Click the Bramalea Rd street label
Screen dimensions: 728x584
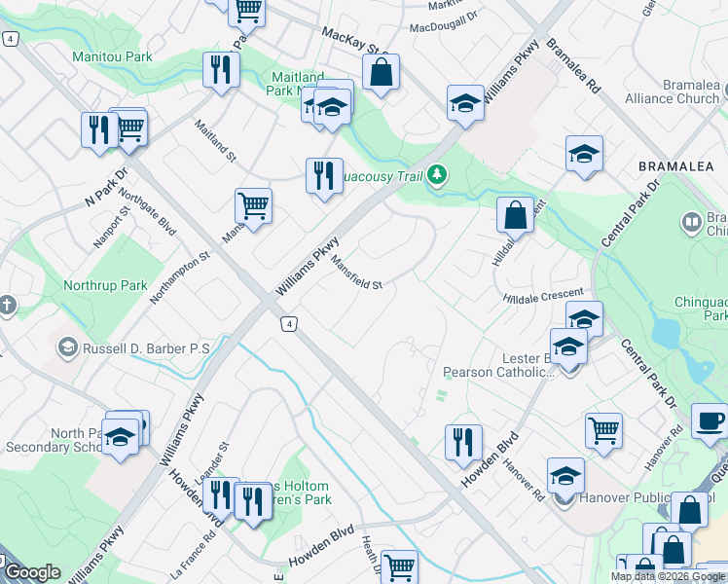(x=573, y=66)
